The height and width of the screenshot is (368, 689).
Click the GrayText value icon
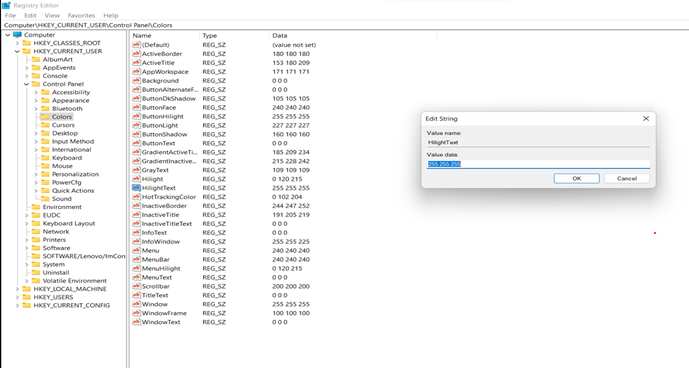(x=136, y=170)
